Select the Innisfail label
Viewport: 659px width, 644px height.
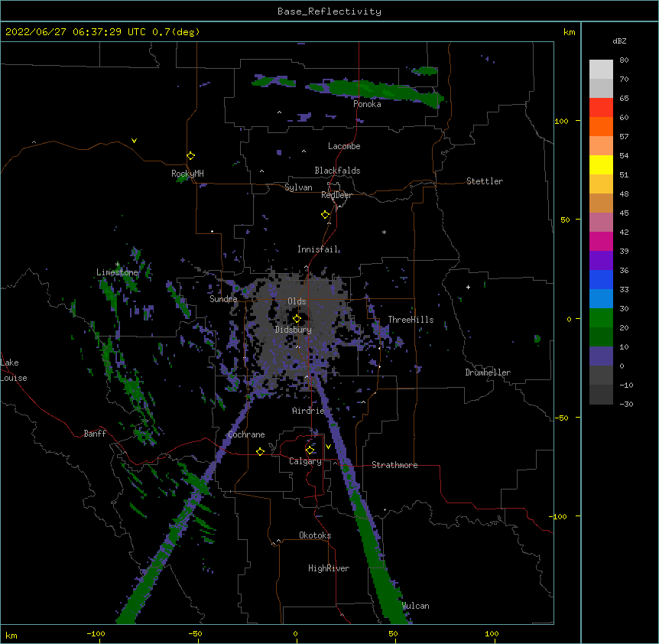pos(318,249)
